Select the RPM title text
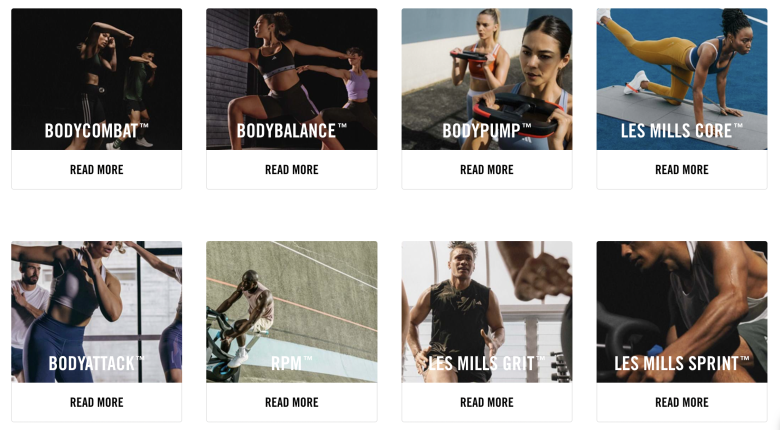This screenshot has width=780, height=430. 292,363
